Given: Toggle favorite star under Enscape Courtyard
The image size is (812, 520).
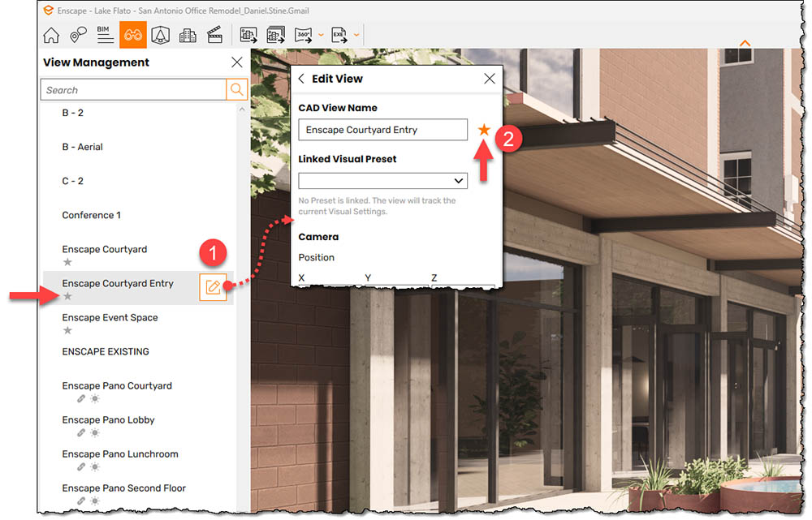Looking at the screenshot, I should coord(67,262).
